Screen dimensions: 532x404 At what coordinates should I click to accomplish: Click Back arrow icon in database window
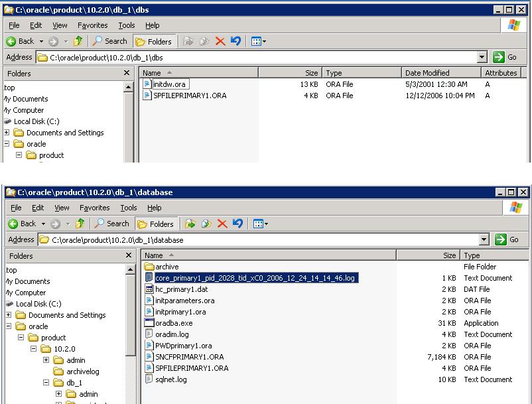click(13, 224)
